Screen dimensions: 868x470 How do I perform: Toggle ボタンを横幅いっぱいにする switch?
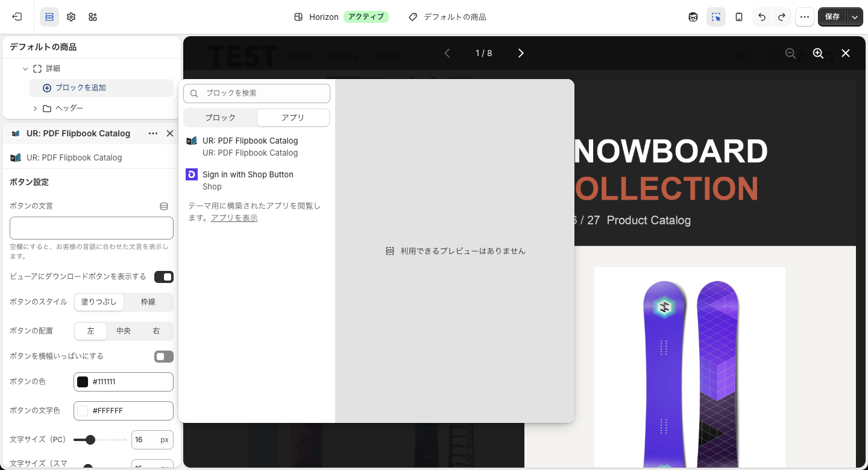pos(164,357)
